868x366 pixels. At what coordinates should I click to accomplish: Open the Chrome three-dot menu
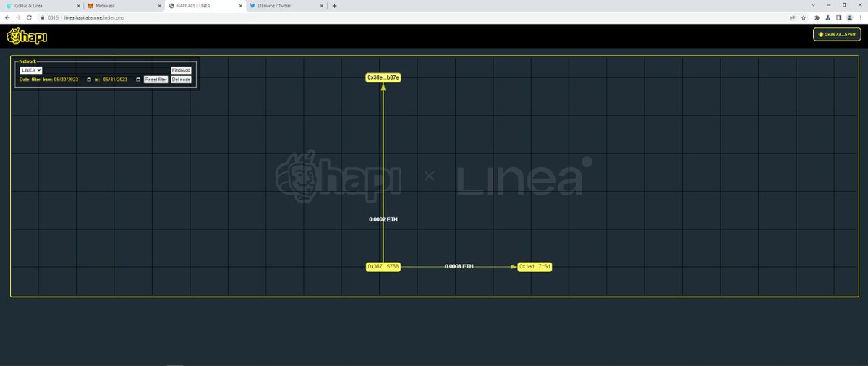tap(861, 17)
